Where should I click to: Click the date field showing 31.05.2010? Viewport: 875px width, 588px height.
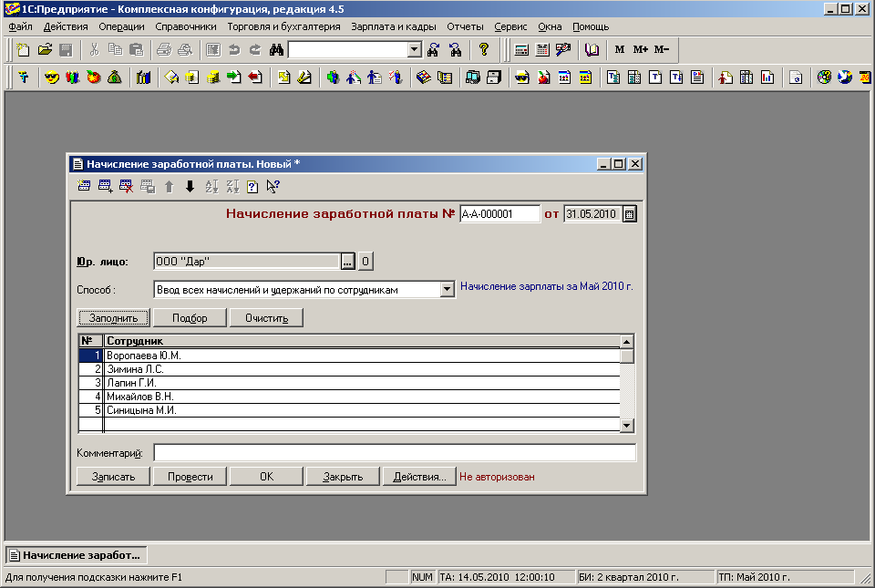click(x=592, y=214)
